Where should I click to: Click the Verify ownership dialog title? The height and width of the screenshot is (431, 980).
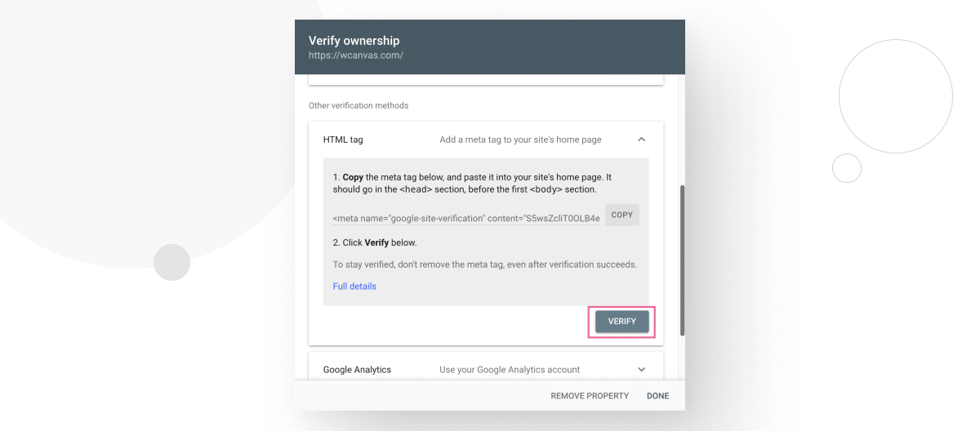pos(354,41)
